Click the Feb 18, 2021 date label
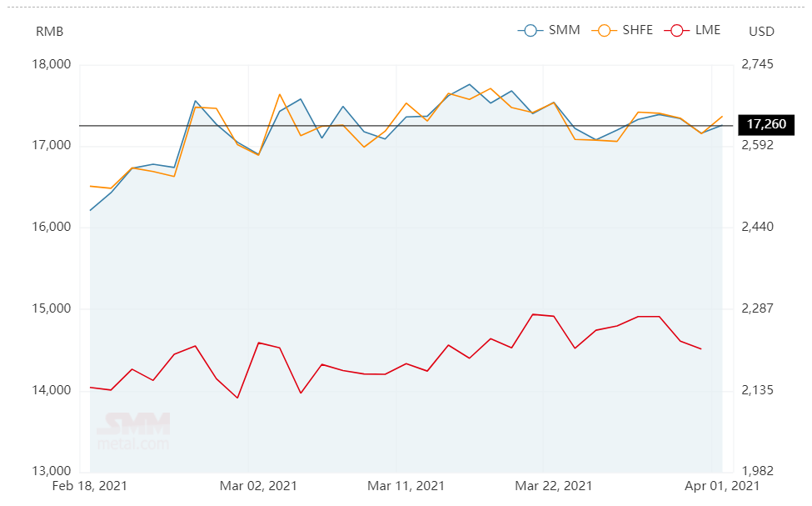812x506 pixels. click(x=90, y=486)
